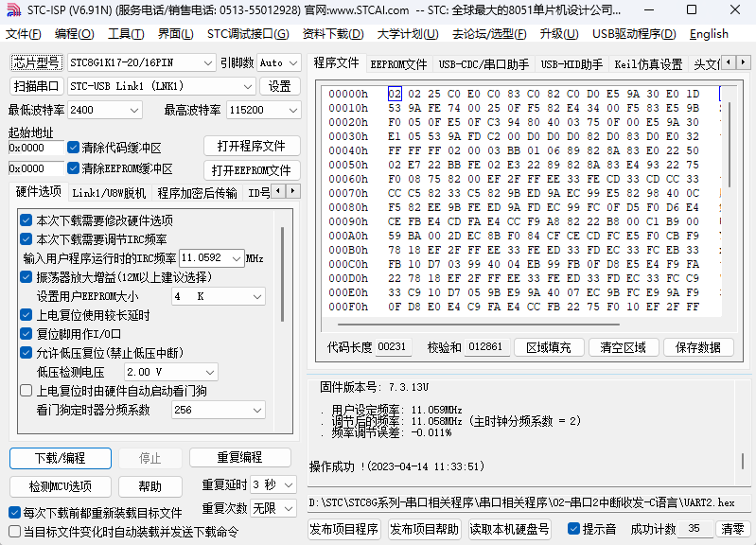Toggle 上电复位使用较长延时 checkbox
The image size is (756, 545).
click(26, 315)
